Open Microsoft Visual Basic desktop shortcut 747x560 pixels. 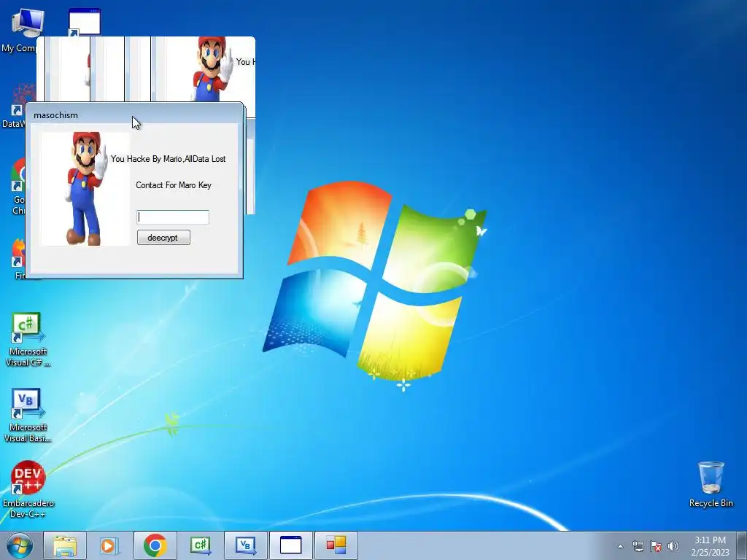(28, 416)
